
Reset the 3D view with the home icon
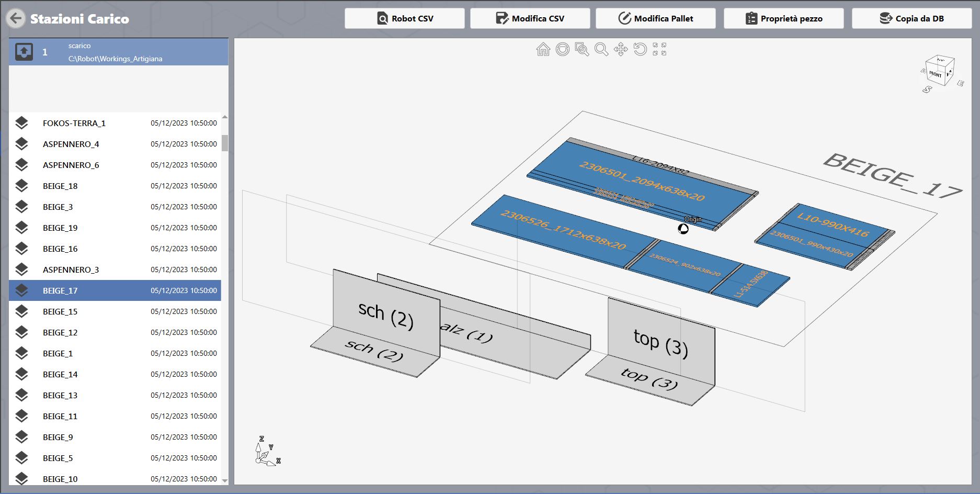(x=543, y=49)
